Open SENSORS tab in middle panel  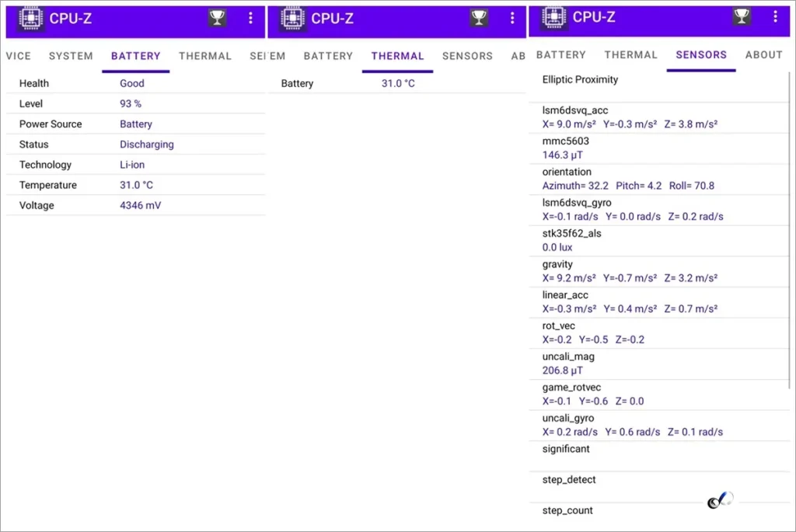point(467,56)
